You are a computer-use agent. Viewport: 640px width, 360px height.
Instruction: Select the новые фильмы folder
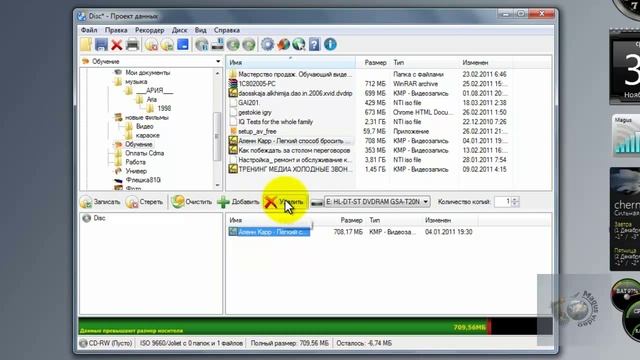147,118
